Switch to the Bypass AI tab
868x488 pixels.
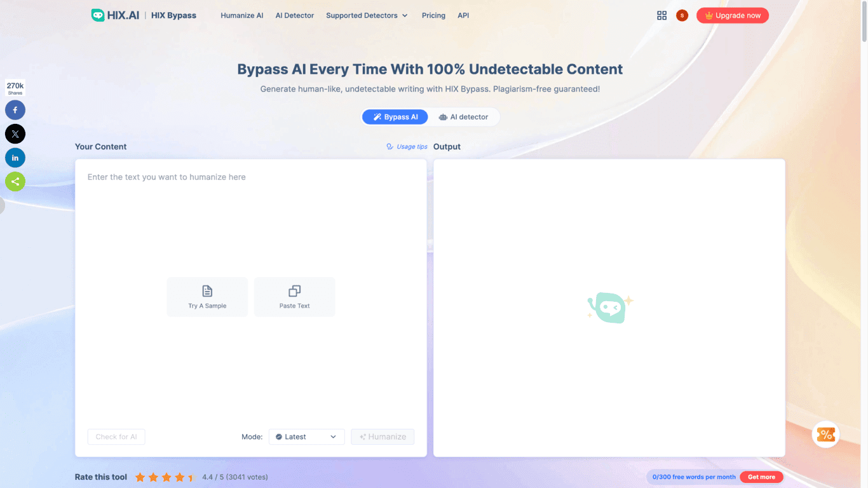[x=395, y=117]
